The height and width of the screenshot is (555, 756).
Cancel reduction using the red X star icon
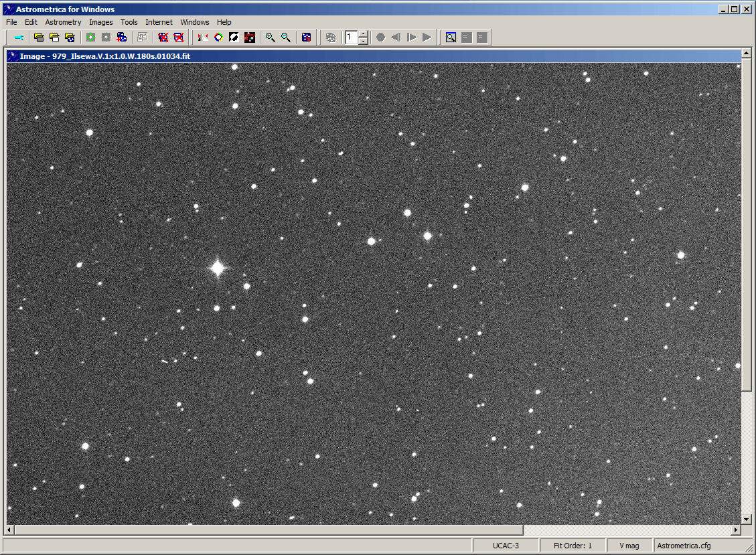coord(164,37)
